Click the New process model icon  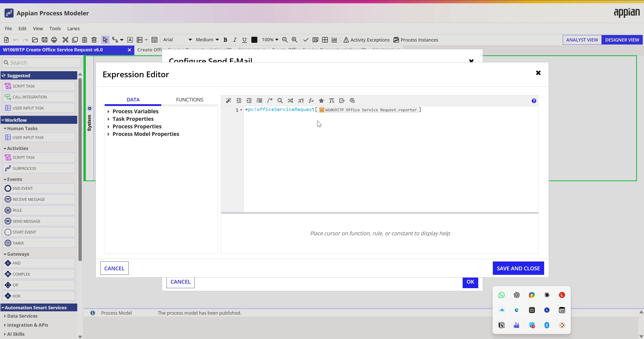click(6, 40)
